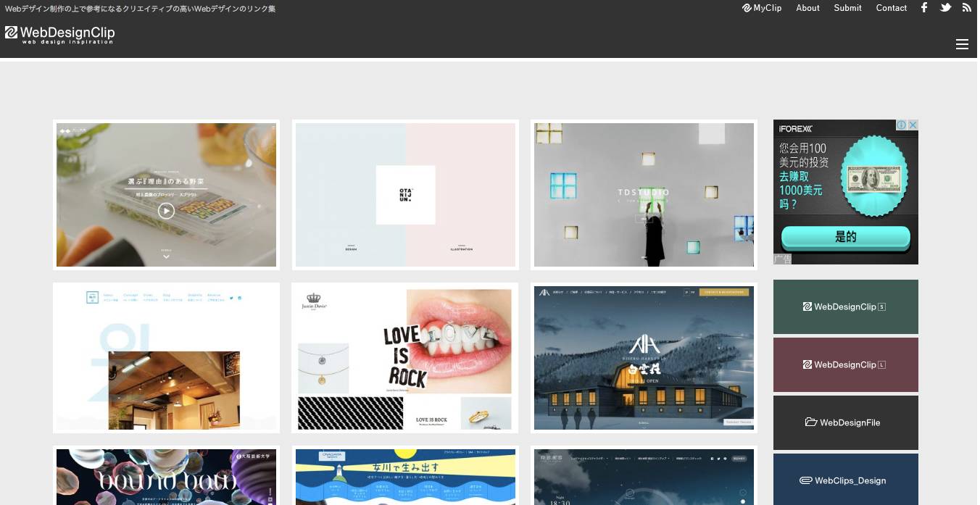The height and width of the screenshot is (505, 980).
Task: Open the maroon WebDesignClip L banner
Action: coord(845,364)
